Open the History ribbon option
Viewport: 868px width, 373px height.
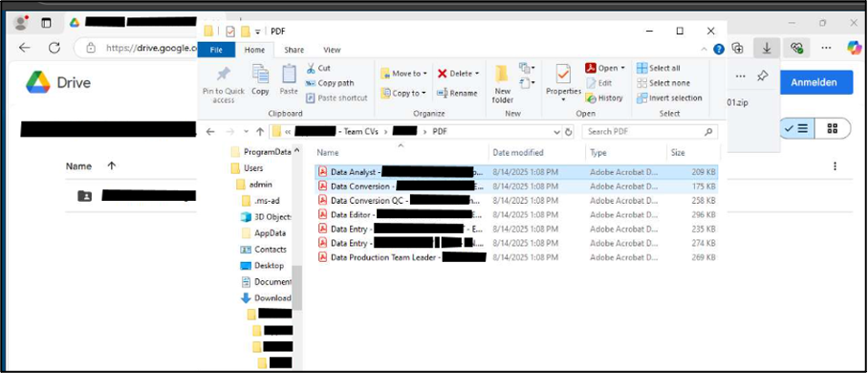[x=604, y=99]
